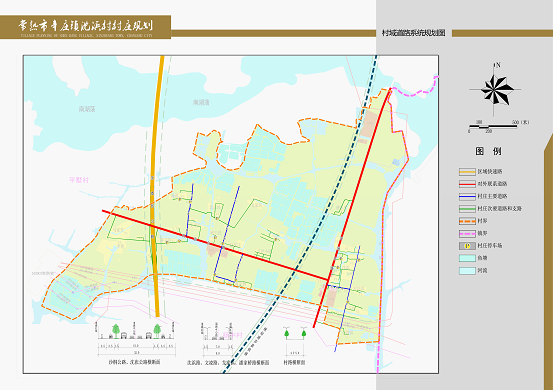Select the river (河流) color swatch

(467, 271)
